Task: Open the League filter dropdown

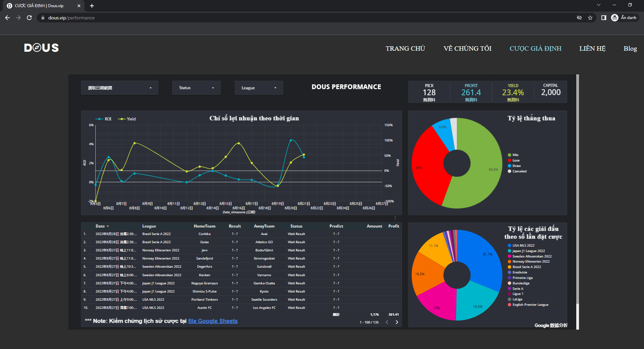Action: (259, 88)
